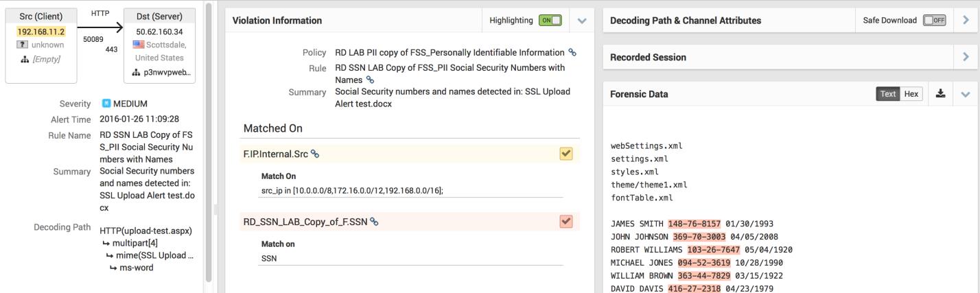980x293 pixels.
Task: Collapse the Forensic Data panel
Action: tap(966, 94)
